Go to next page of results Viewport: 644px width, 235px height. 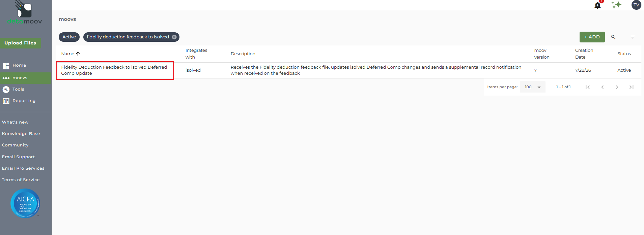pos(617,87)
